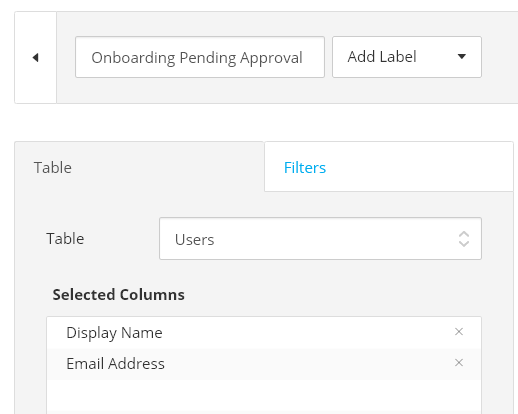Click the up-down chevrons on Users select
This screenshot has height=414, width=518.
click(x=464, y=239)
